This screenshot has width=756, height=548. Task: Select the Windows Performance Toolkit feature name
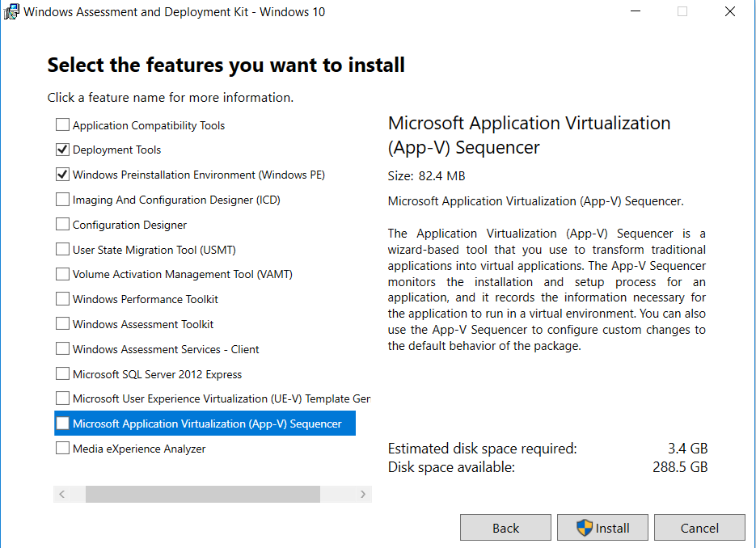[x=146, y=299]
